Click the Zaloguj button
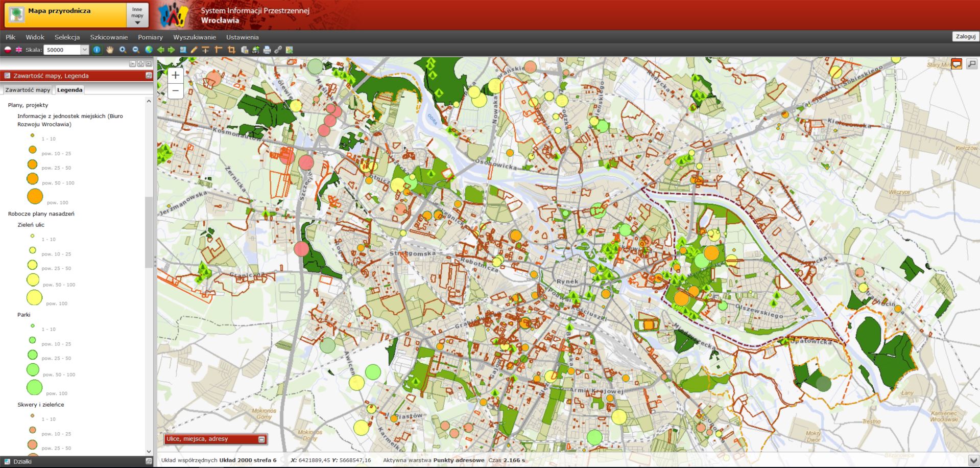The height and width of the screenshot is (468, 980). pos(966,36)
